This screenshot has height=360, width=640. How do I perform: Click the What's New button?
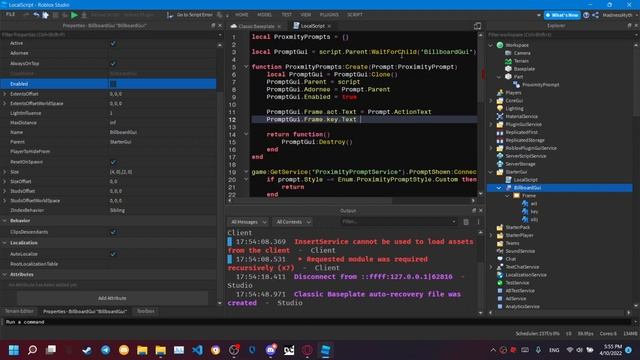[x=562, y=15]
